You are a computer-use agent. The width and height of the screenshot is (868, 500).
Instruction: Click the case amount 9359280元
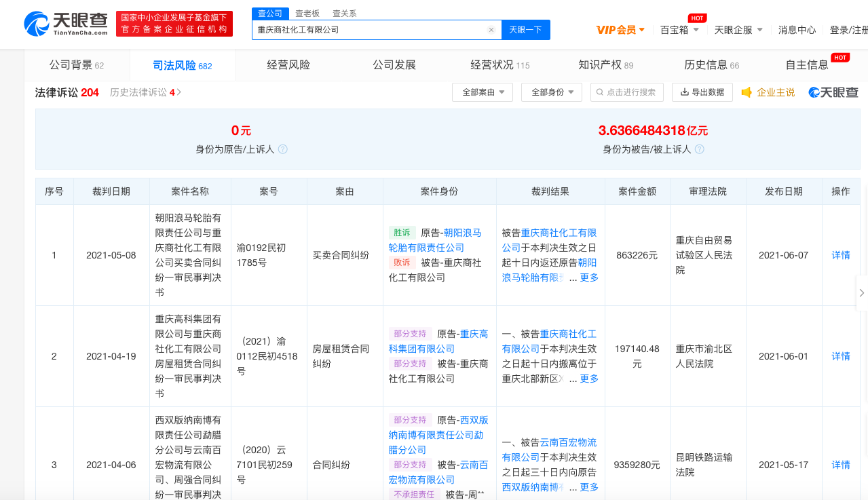pos(637,465)
